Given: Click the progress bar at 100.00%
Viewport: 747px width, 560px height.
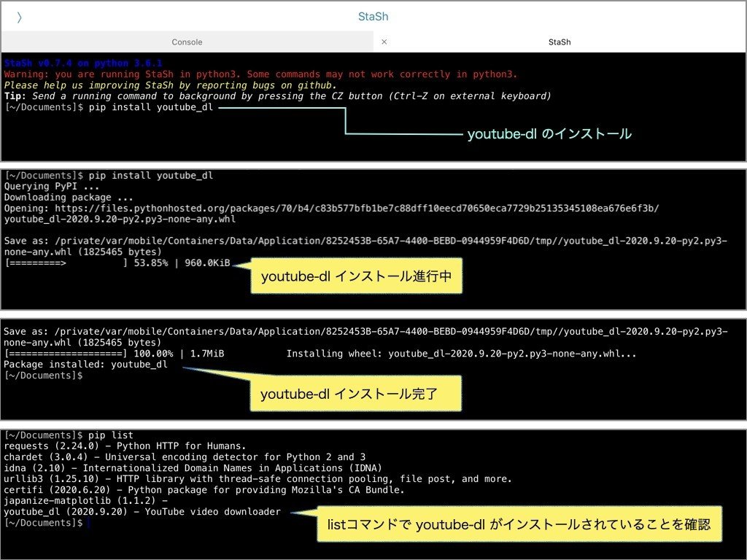Looking at the screenshot, I should pyautogui.click(x=66, y=354).
